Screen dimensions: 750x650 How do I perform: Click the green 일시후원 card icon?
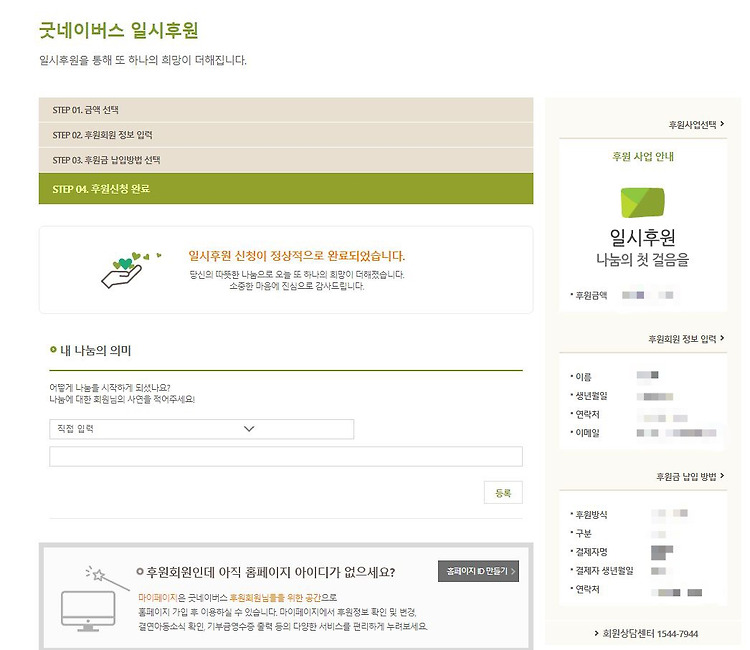[x=642, y=202]
